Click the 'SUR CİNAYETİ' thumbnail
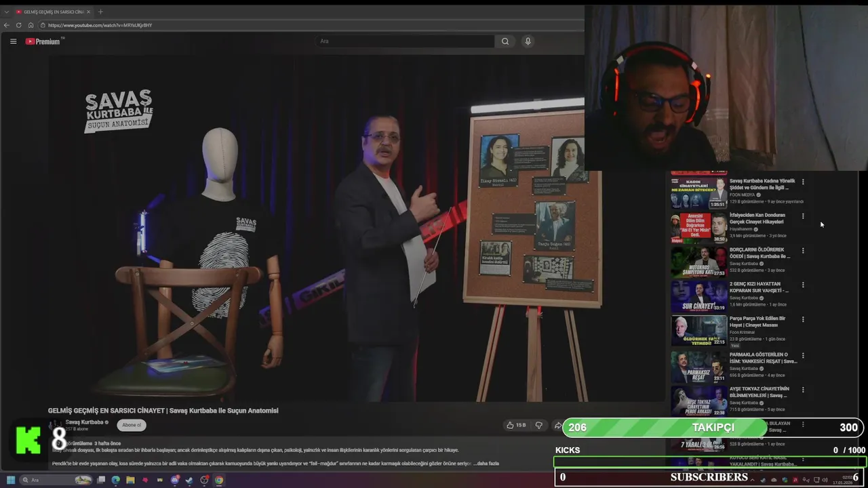 tap(698, 296)
